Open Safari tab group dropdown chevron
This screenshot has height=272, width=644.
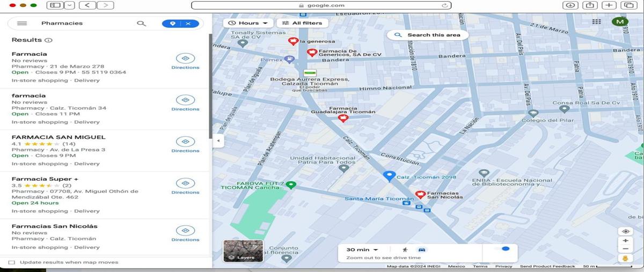[69, 5]
